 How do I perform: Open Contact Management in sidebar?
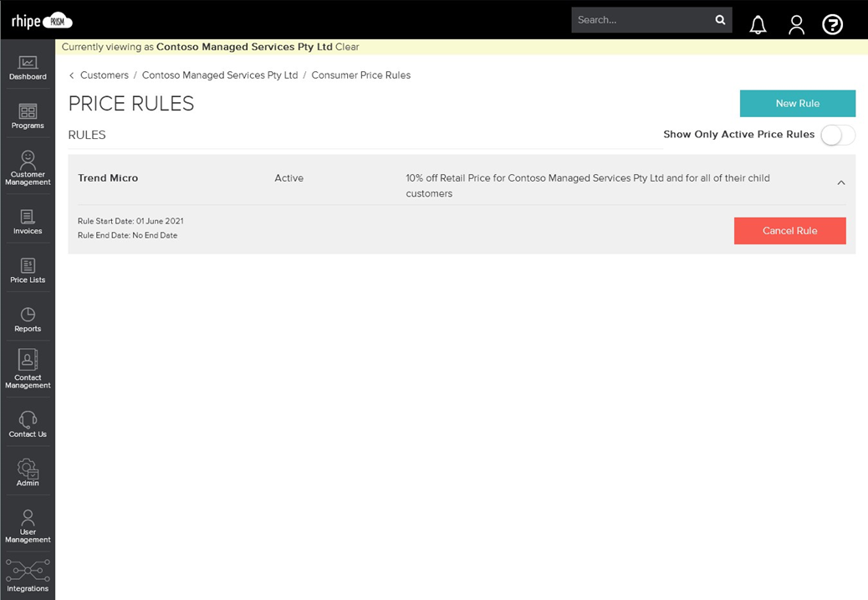click(x=28, y=368)
